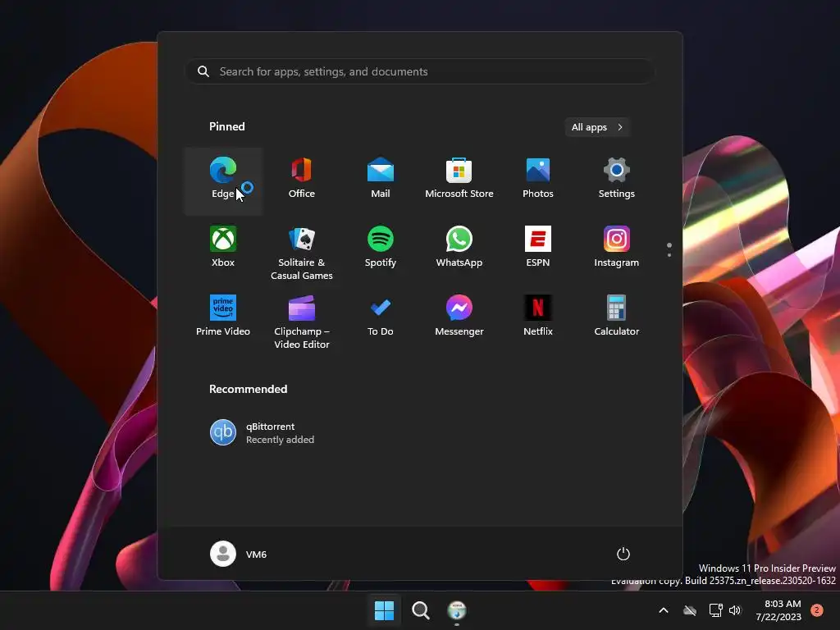Screen dimensions: 840x630
Task: Click the Windows Start button on taskbar
Action: [384, 610]
